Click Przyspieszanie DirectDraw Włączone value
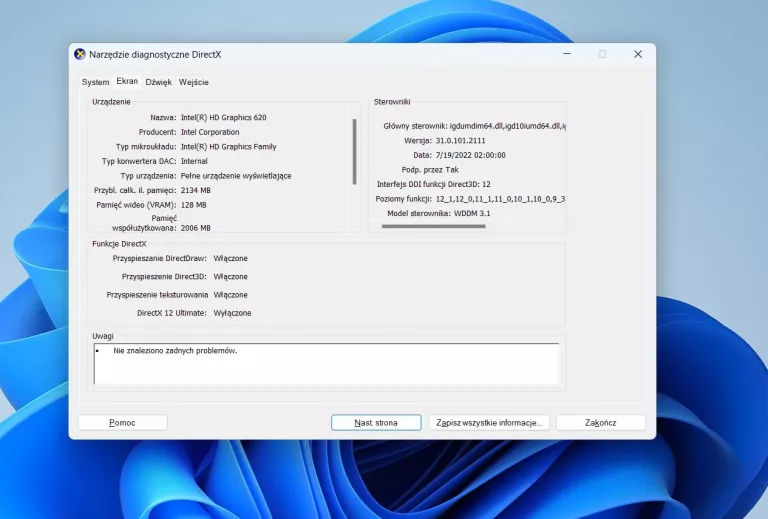 [x=230, y=259]
